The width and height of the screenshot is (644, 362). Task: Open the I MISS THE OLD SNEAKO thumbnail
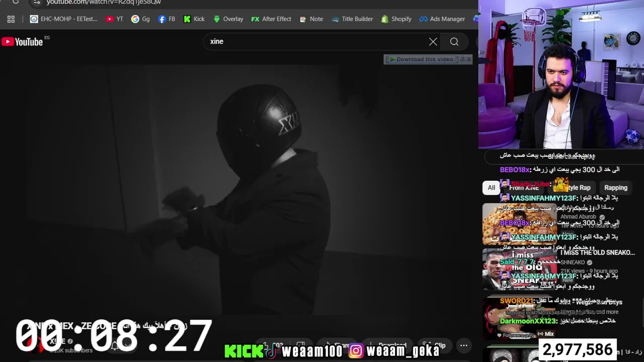(520, 269)
